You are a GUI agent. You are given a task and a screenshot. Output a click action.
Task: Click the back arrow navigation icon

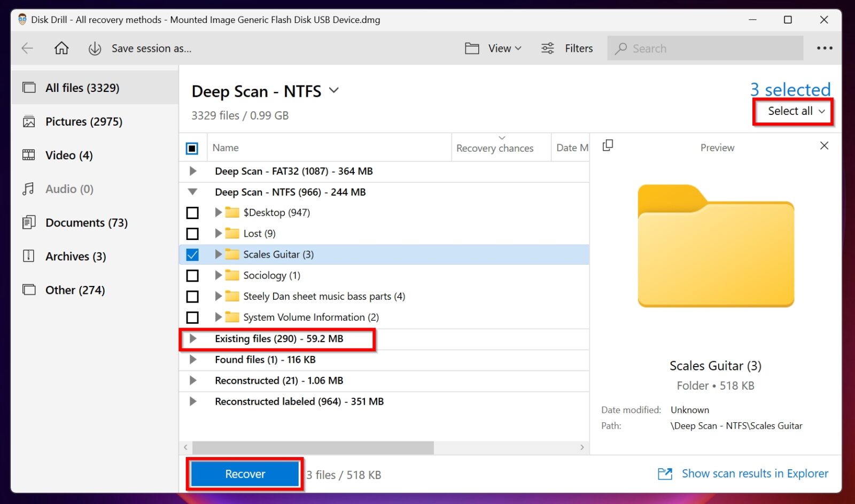27,48
